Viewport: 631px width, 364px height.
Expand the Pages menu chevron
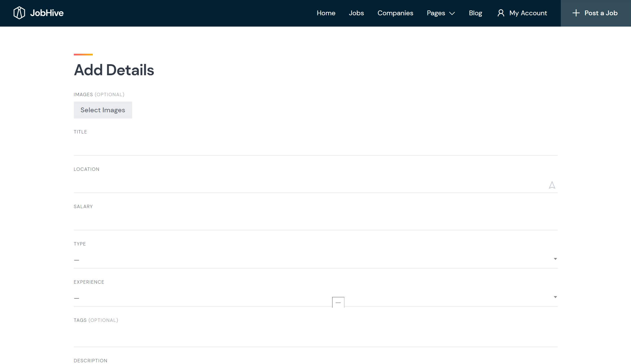point(452,13)
